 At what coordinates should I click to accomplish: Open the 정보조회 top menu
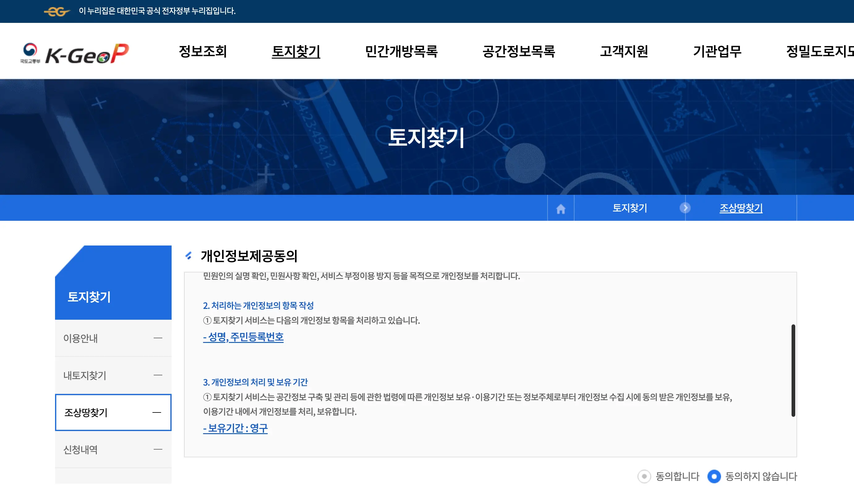click(203, 52)
